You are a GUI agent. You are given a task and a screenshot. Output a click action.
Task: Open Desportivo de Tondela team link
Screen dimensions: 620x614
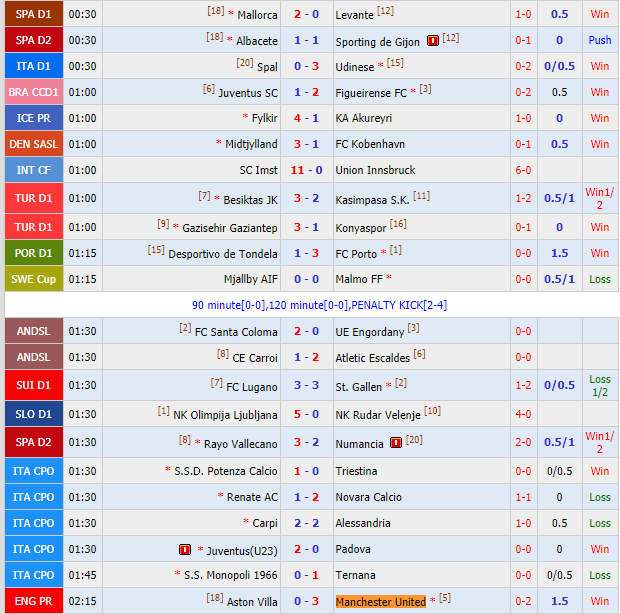(223, 254)
